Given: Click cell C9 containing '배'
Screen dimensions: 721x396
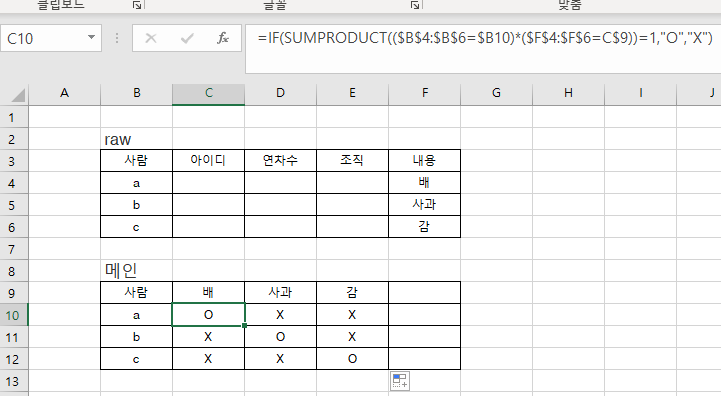Looking at the screenshot, I should click(x=208, y=293).
